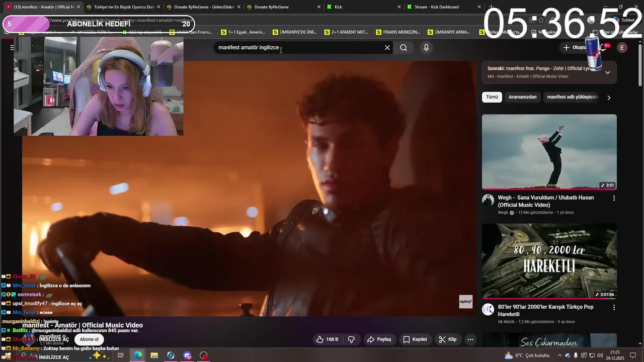Open the Wegh channel avatar

pos(488,200)
